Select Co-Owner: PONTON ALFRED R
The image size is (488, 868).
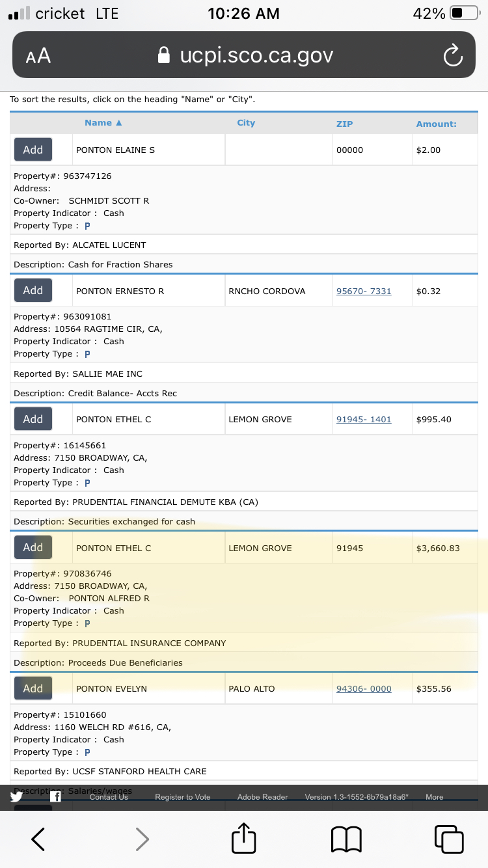[81, 599]
